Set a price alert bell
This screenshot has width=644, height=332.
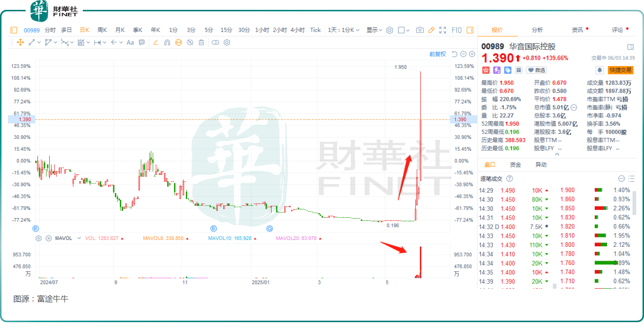pyautogui.click(x=600, y=70)
